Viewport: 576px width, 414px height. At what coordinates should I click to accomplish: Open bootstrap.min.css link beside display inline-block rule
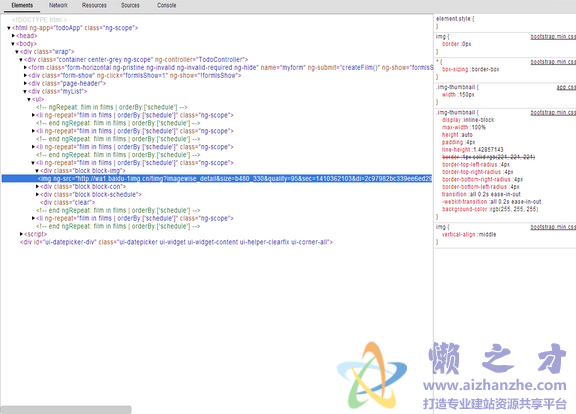point(553,112)
